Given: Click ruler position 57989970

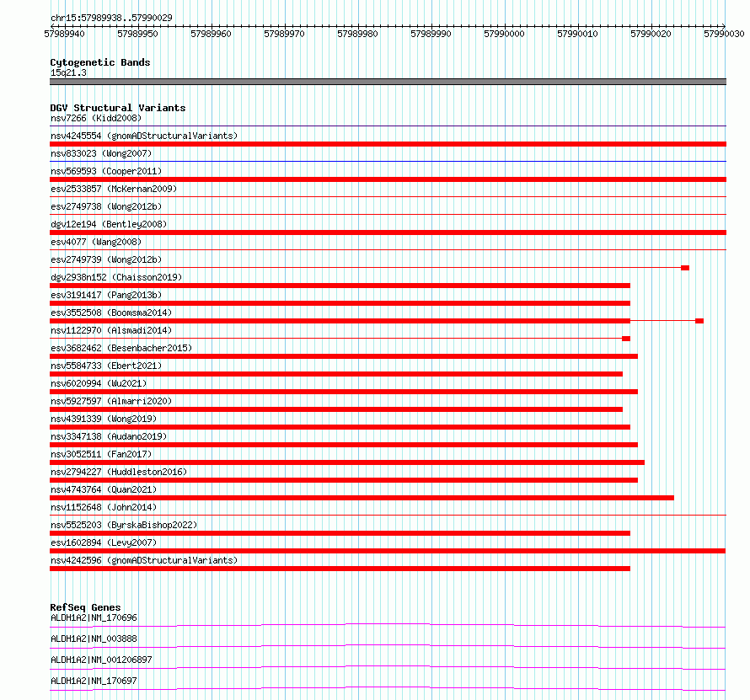Looking at the screenshot, I should pyautogui.click(x=284, y=34).
